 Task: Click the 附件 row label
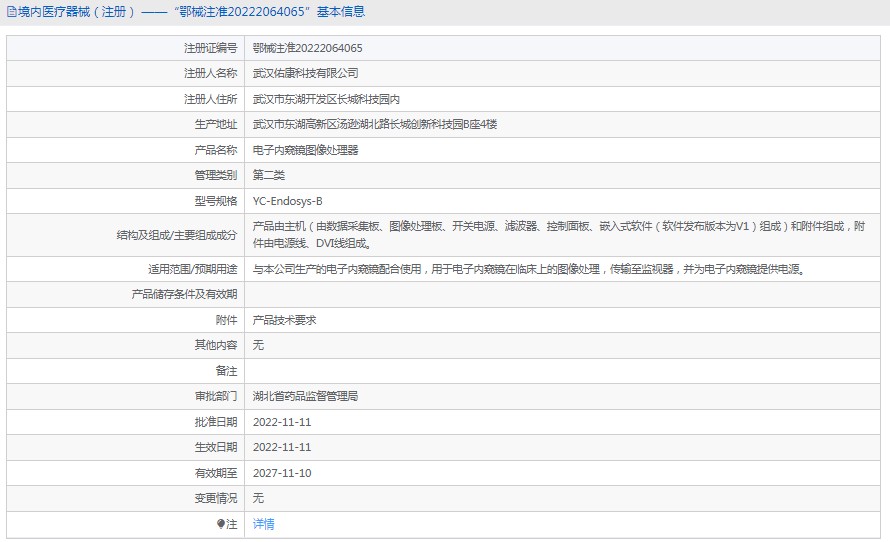(226, 320)
